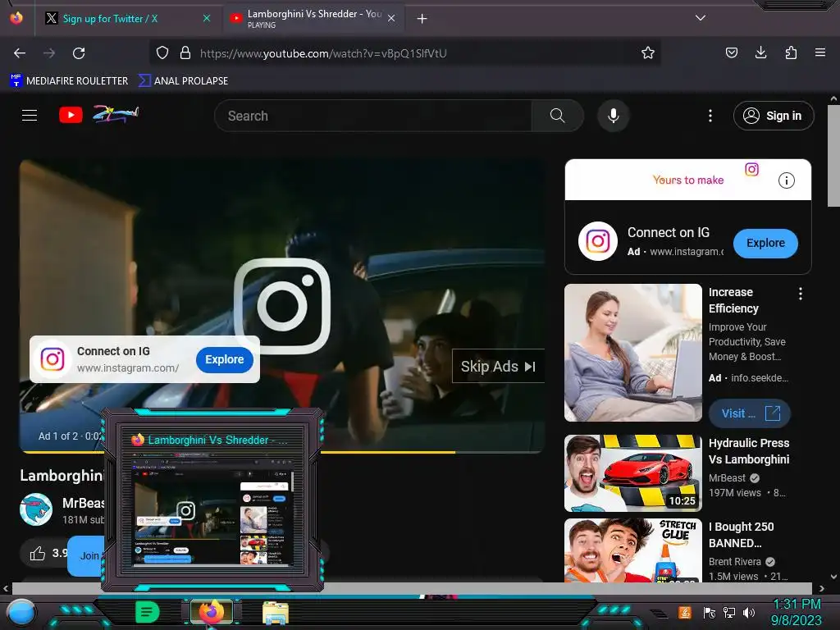840x630 pixels.
Task: Click Explore in the sidebar IG ad
Action: tap(765, 243)
